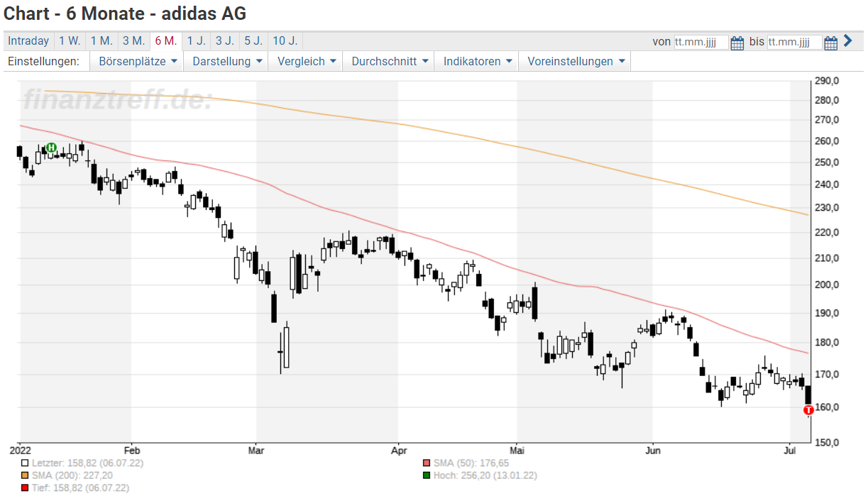The image size is (868, 496).
Task: Open the 'bis' date calendar picker icon
Action: (x=832, y=43)
